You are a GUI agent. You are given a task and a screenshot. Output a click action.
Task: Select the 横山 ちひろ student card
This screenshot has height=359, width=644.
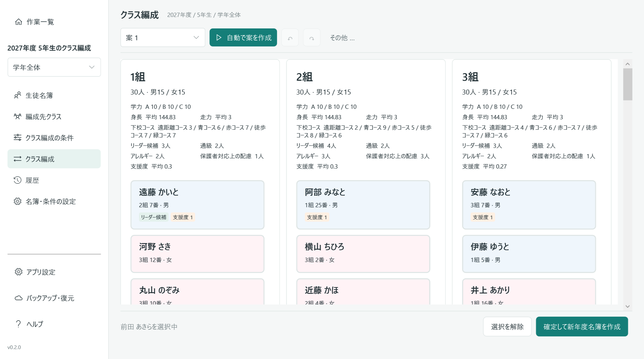(363, 254)
